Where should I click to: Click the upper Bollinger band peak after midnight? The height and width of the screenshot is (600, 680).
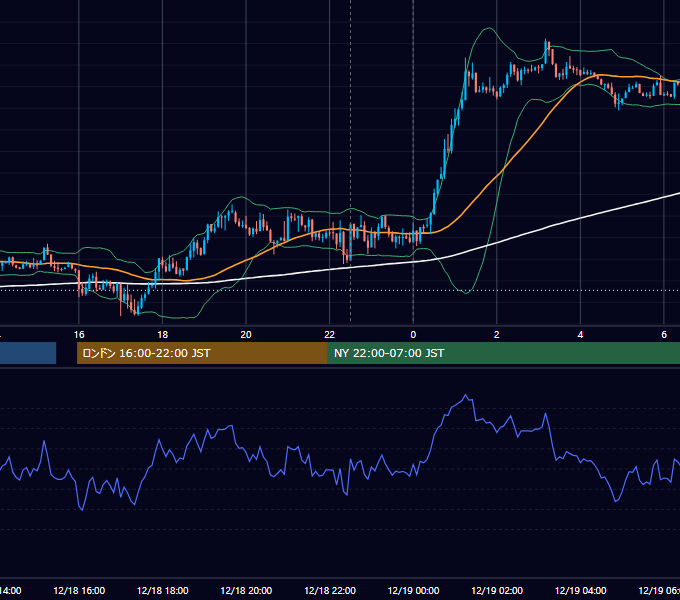pyautogui.click(x=489, y=28)
